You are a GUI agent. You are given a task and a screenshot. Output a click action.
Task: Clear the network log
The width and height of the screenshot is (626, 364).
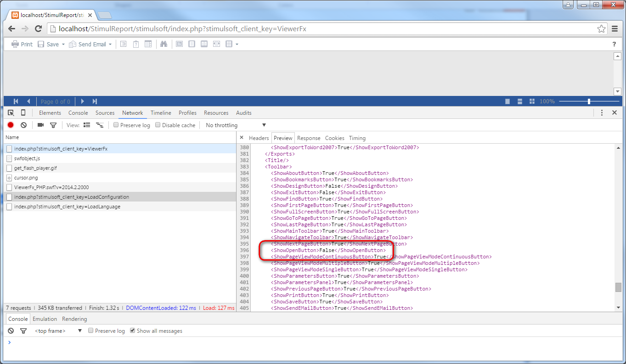point(23,125)
